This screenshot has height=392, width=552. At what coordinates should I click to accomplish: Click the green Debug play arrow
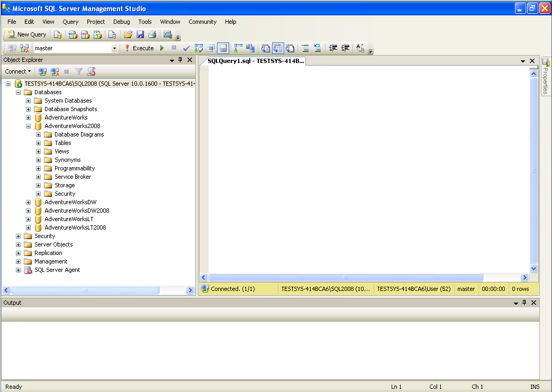(162, 48)
